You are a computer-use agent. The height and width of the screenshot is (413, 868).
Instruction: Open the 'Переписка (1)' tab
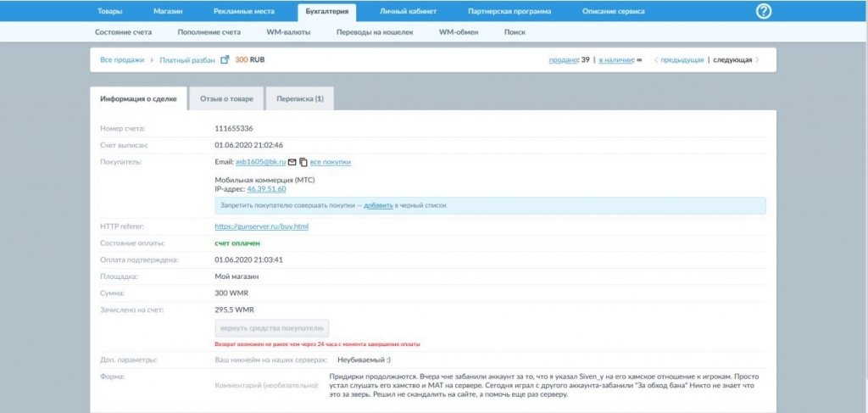(299, 98)
